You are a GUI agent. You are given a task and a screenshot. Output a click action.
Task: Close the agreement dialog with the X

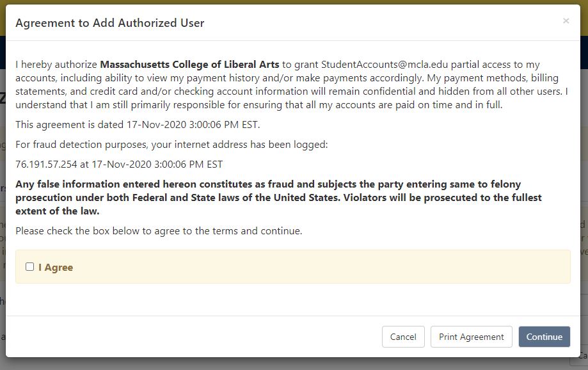point(566,21)
